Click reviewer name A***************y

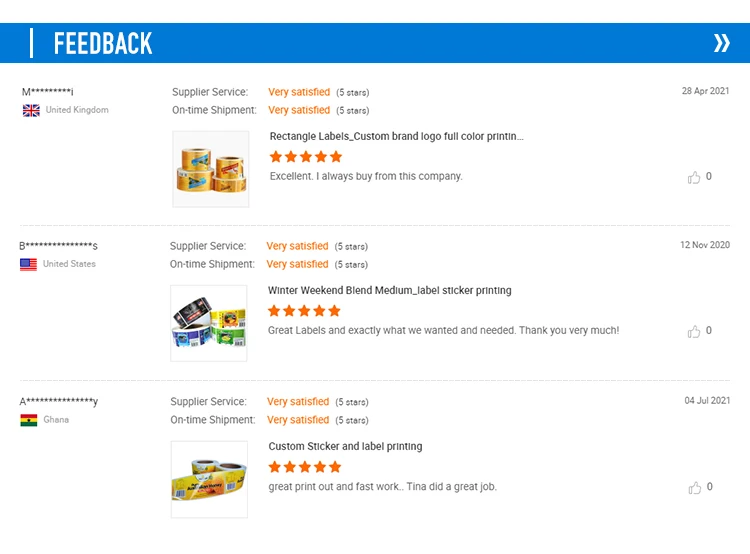pyautogui.click(x=59, y=402)
